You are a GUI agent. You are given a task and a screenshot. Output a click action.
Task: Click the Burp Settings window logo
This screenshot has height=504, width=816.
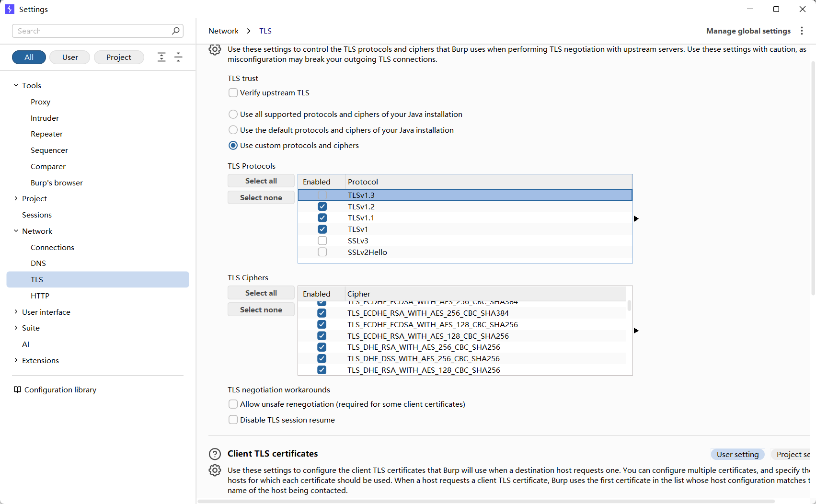(x=10, y=9)
